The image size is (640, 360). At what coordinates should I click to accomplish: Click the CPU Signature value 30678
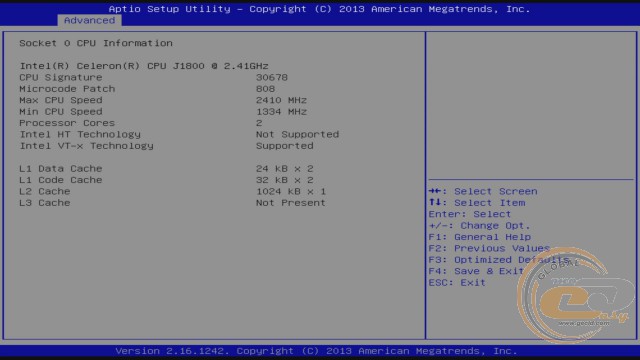(272, 78)
